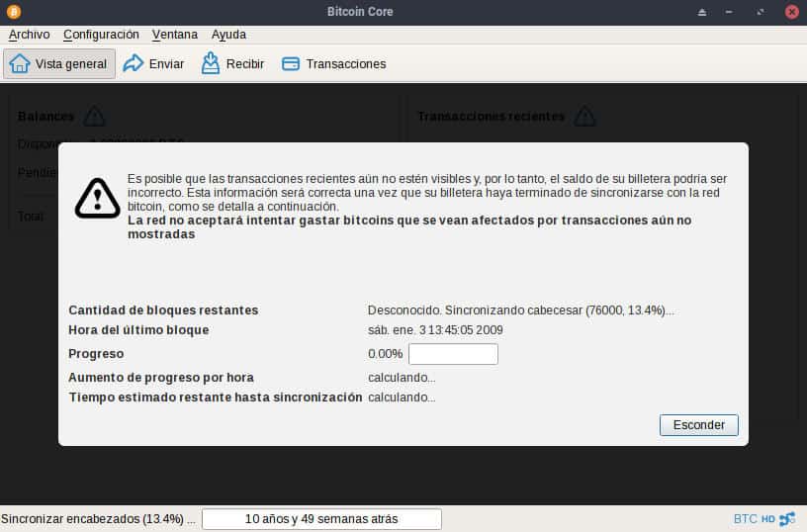The height and width of the screenshot is (532, 807).
Task: Click the large warning triangle in the dialog
Action: tap(97, 199)
